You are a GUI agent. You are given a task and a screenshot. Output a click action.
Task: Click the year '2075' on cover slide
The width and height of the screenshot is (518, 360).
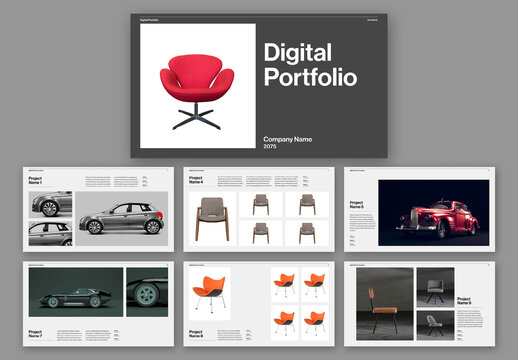270,146
